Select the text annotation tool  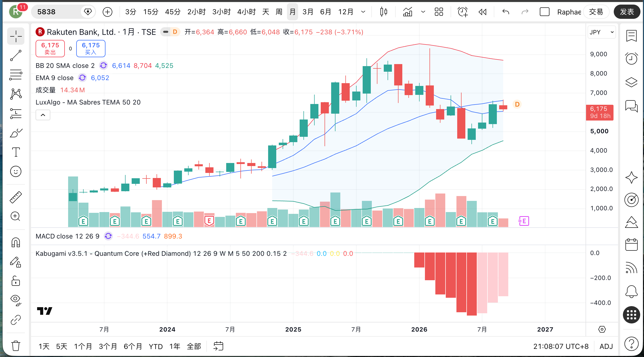click(16, 152)
